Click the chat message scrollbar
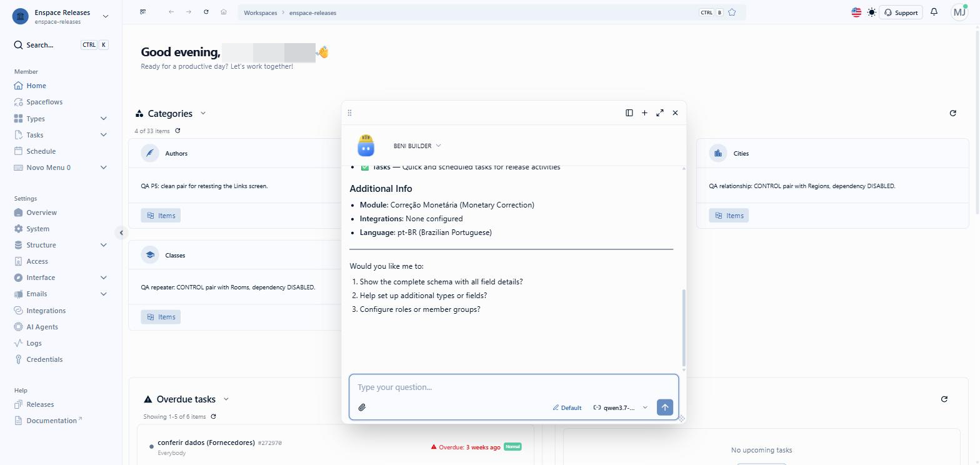 click(684, 327)
